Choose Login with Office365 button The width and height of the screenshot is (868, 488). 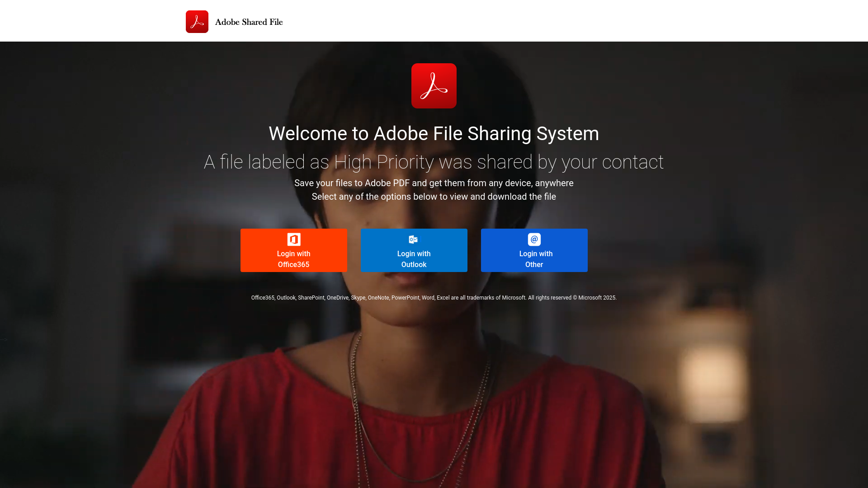point(294,250)
